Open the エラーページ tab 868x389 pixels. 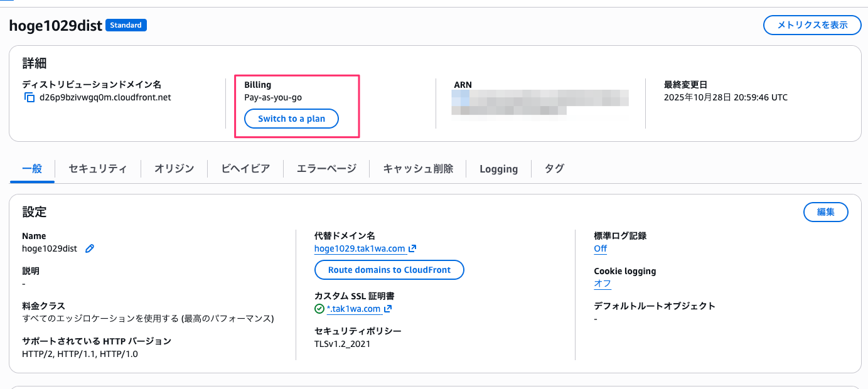point(326,168)
